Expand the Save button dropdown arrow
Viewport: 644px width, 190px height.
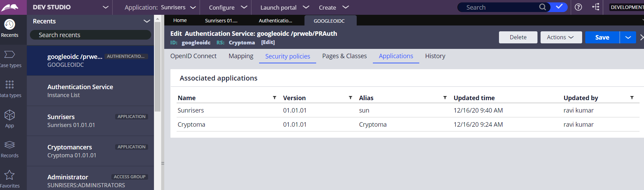pos(628,38)
